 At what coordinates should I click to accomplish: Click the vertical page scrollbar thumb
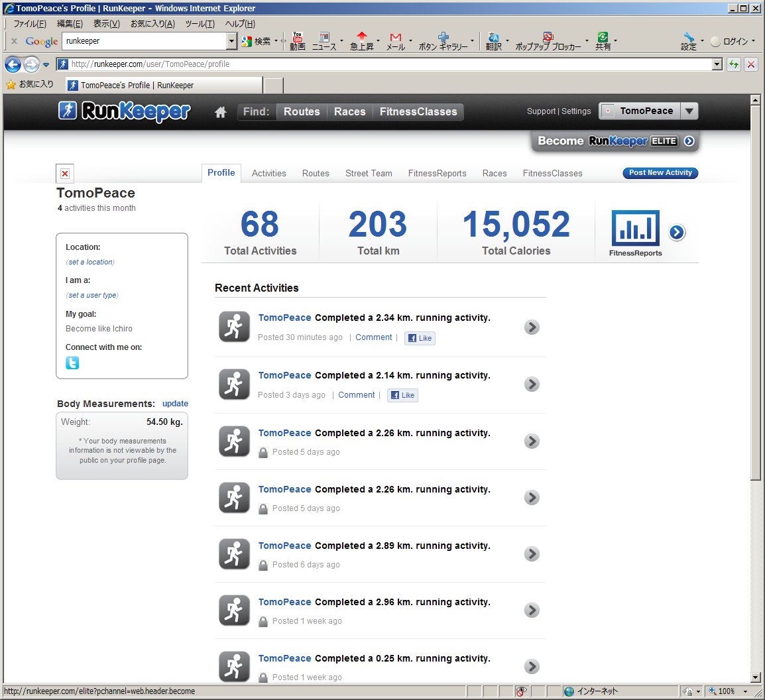755,292
